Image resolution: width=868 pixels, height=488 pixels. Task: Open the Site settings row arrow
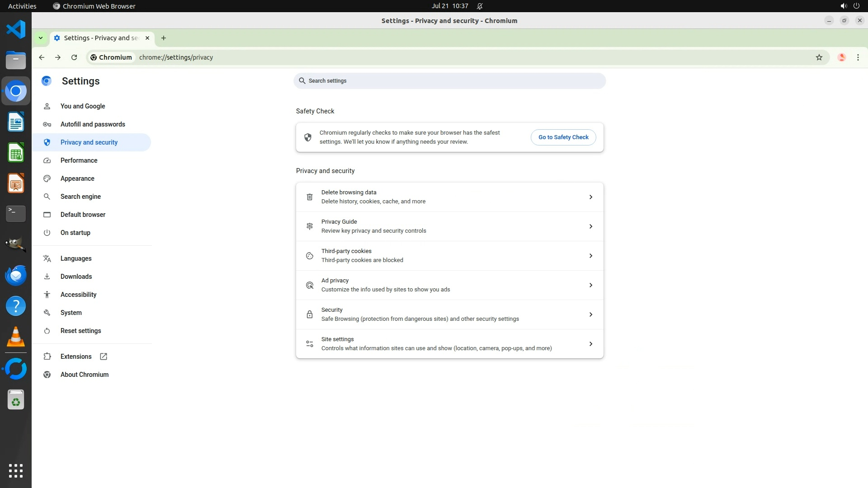pos(590,344)
